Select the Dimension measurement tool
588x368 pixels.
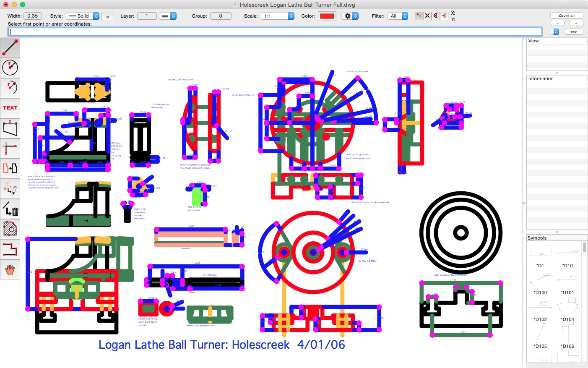pos(10,128)
